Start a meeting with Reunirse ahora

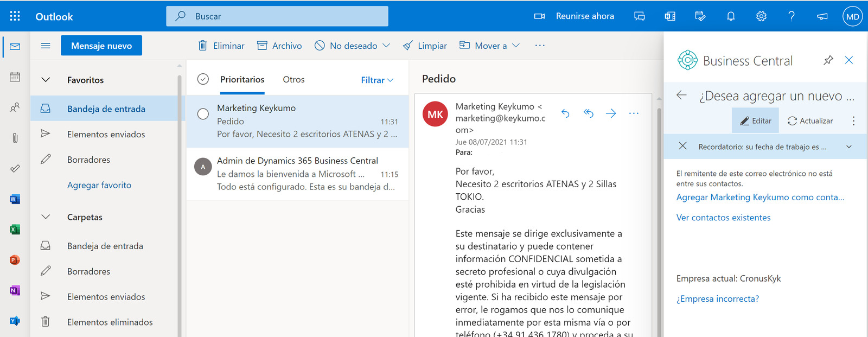point(574,16)
